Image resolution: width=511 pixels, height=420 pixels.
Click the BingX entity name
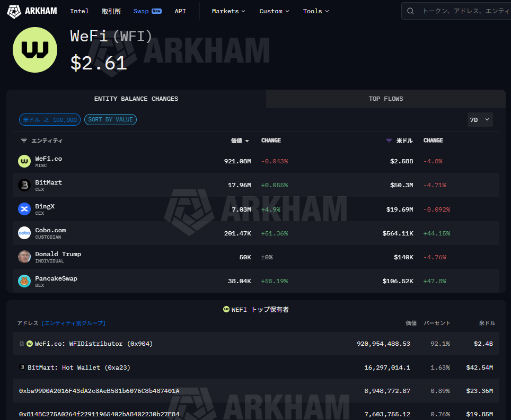(x=45, y=206)
